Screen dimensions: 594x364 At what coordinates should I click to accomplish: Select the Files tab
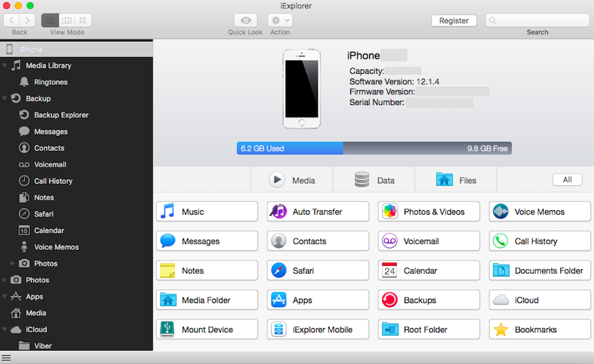456,180
